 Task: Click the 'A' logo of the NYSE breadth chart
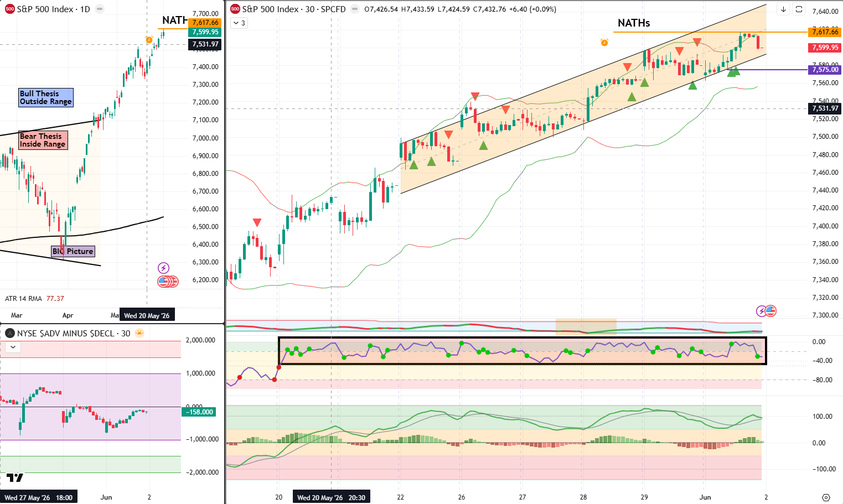(9, 333)
